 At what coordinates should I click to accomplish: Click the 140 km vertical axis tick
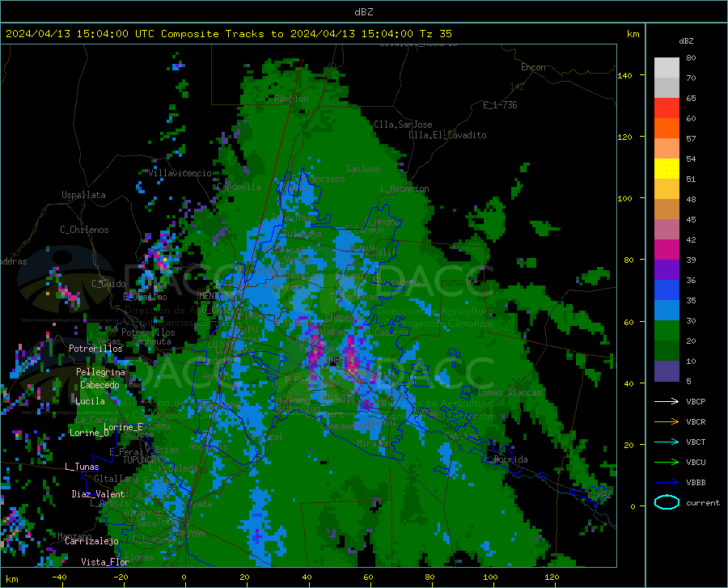pyautogui.click(x=625, y=75)
